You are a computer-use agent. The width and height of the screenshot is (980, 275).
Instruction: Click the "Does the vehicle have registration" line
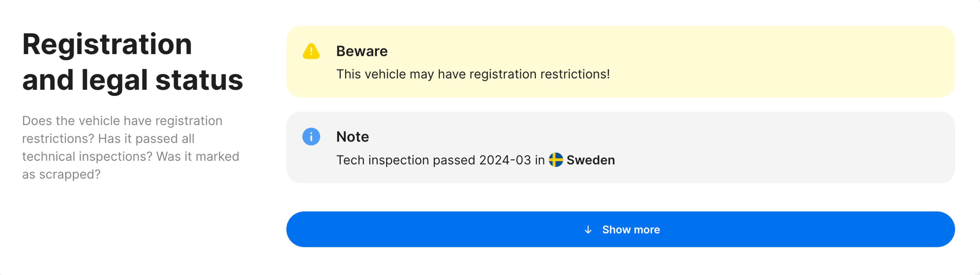click(122, 121)
